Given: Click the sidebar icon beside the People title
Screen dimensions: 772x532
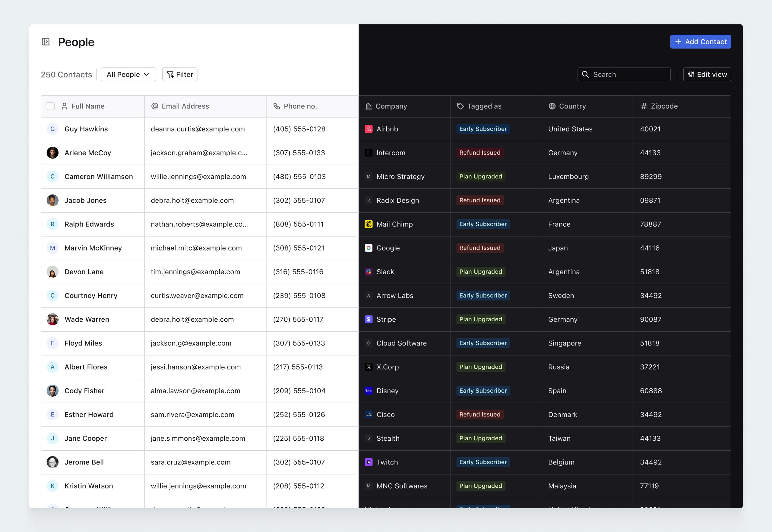Looking at the screenshot, I should point(46,42).
